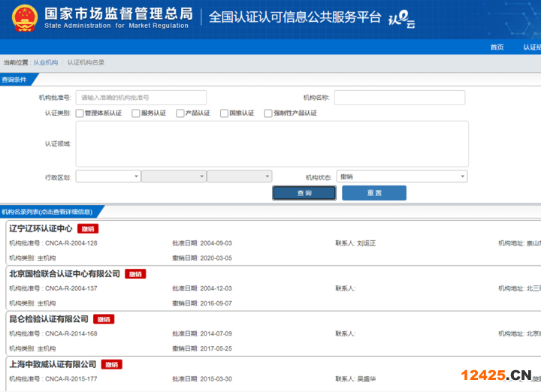Toggle the 强制性产品认证 checkbox
541x392 pixels.
pos(268,113)
